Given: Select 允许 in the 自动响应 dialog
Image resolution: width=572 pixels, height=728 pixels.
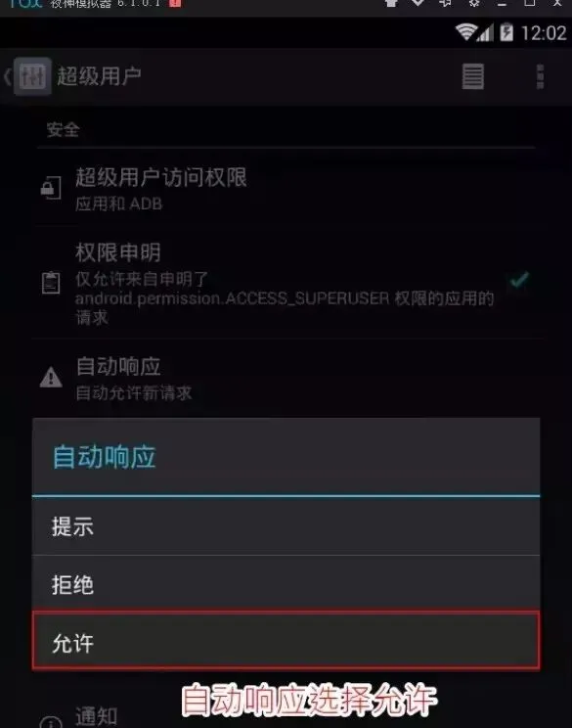Looking at the screenshot, I should tap(286, 642).
